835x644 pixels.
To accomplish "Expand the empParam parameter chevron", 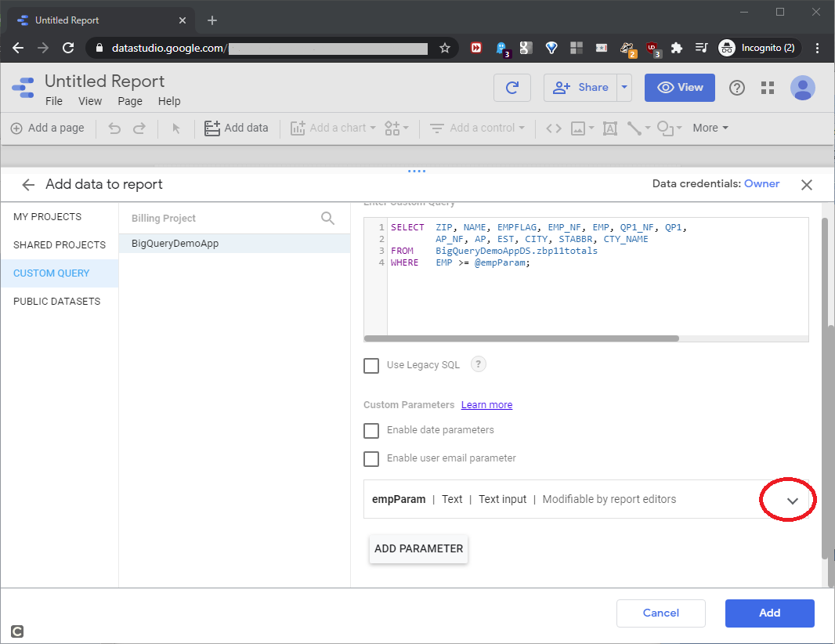I will tap(792, 501).
